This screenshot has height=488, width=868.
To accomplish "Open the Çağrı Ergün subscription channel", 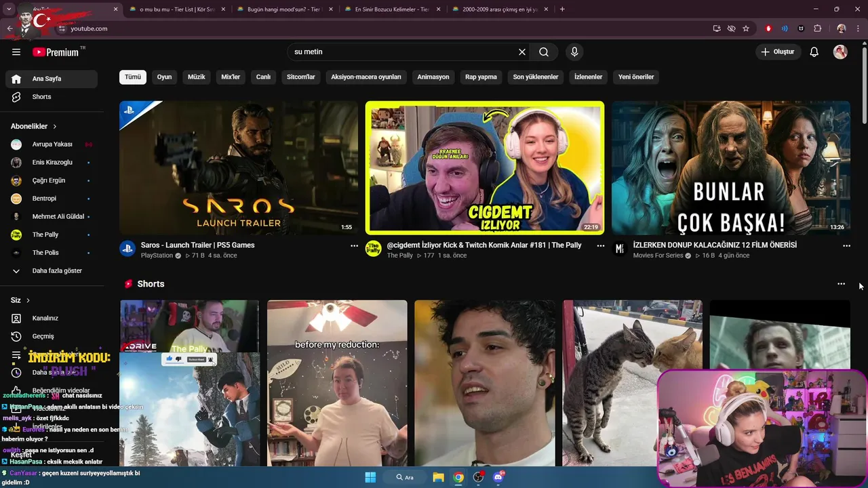I will (x=52, y=181).
